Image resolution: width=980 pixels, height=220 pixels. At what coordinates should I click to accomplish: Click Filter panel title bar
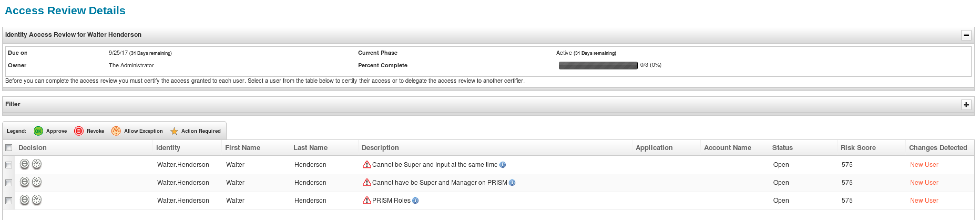pyautogui.click(x=488, y=105)
